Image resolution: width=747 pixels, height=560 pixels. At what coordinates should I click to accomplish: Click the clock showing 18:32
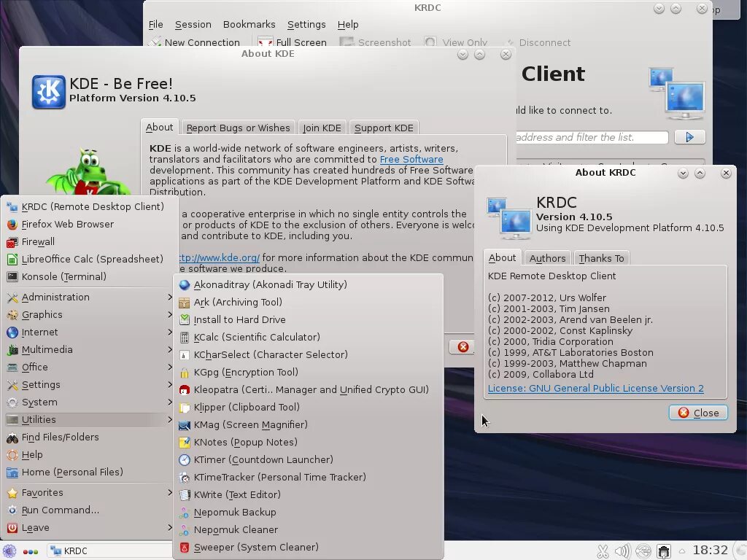(x=710, y=551)
